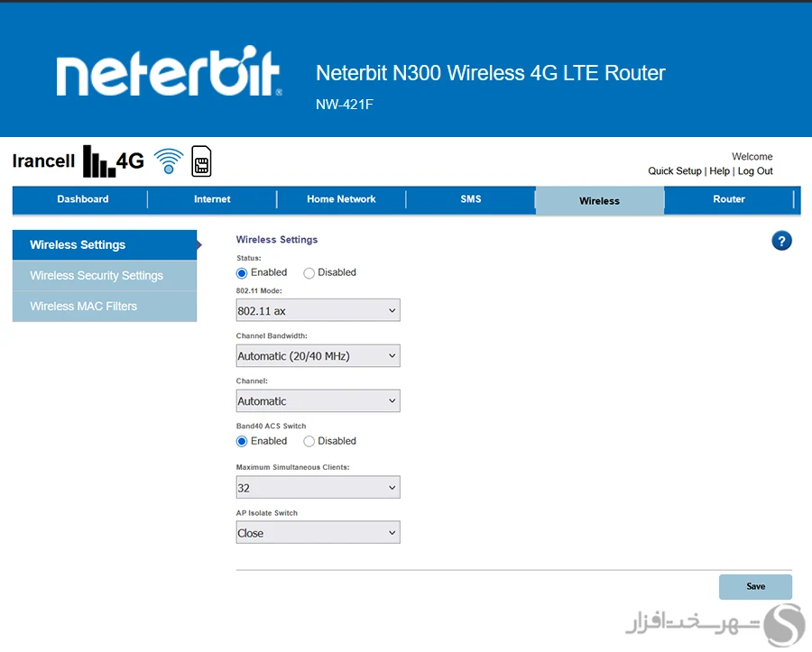Open the Router tab
This screenshot has width=812, height=652.
[x=729, y=199]
